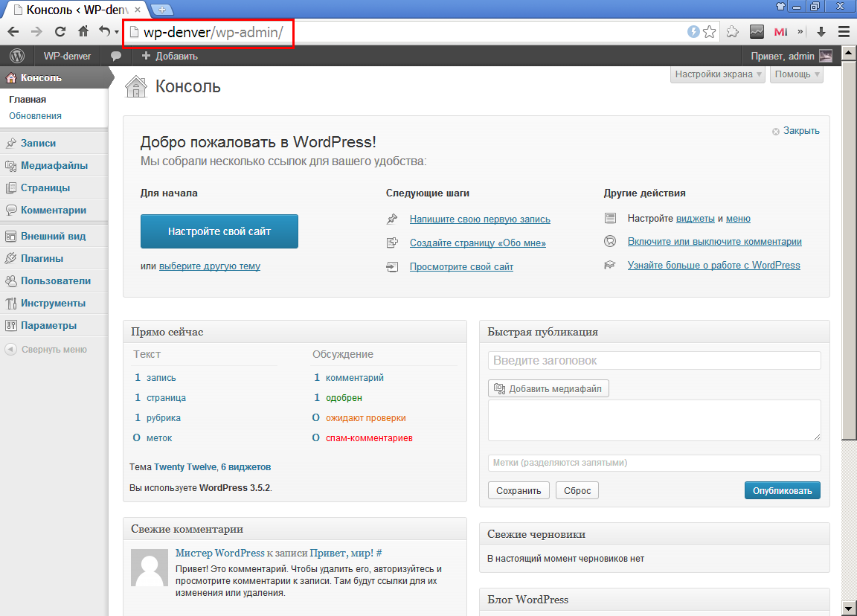
Task: Click the blue lightning icon in address bar
Action: click(693, 32)
